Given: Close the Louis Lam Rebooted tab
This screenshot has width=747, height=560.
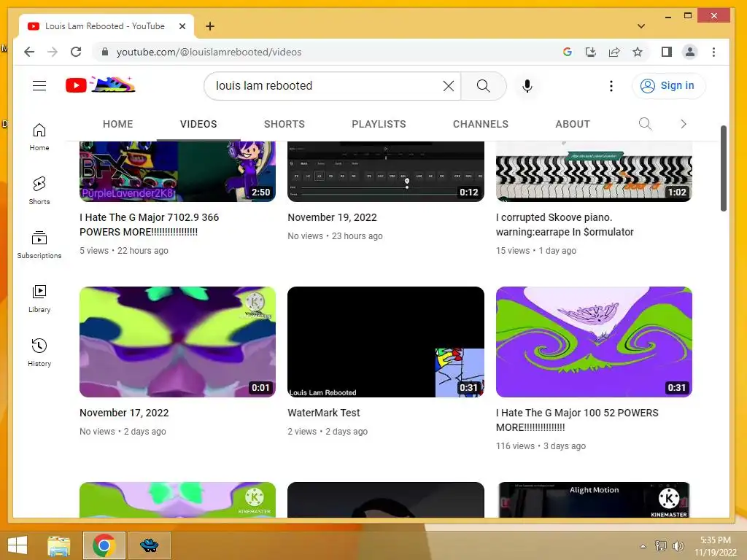Looking at the screenshot, I should 182,26.
